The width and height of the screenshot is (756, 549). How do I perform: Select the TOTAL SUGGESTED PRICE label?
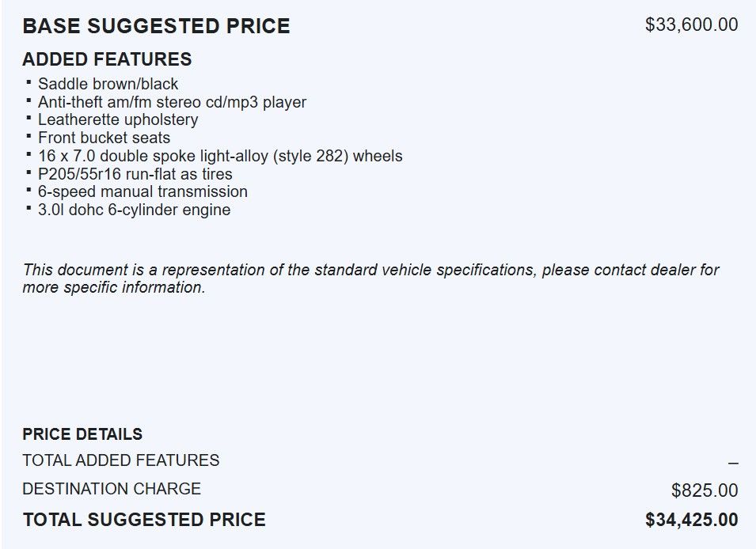click(144, 520)
